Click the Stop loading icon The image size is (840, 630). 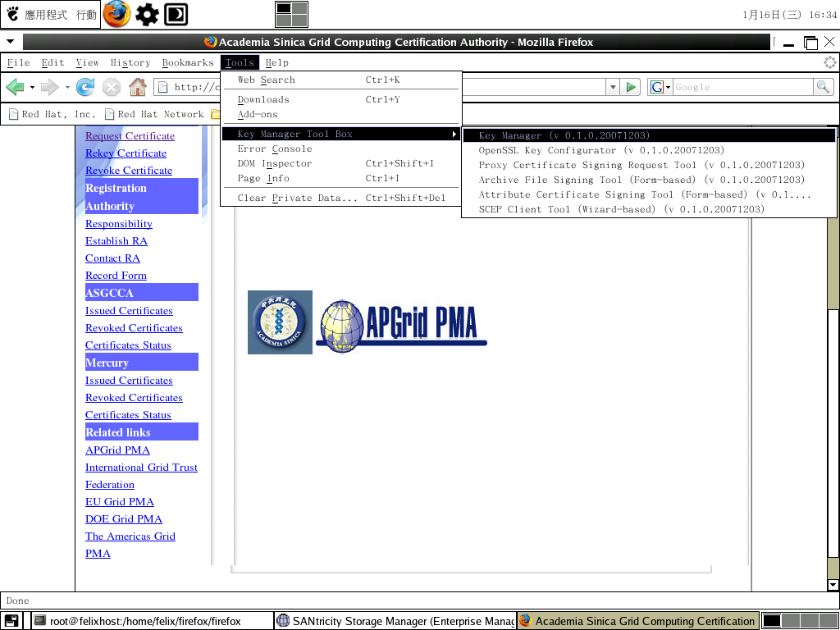112,87
